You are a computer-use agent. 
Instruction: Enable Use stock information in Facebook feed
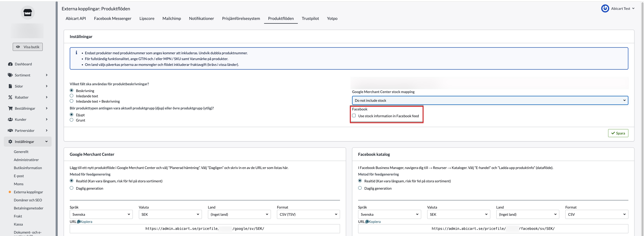tap(354, 115)
